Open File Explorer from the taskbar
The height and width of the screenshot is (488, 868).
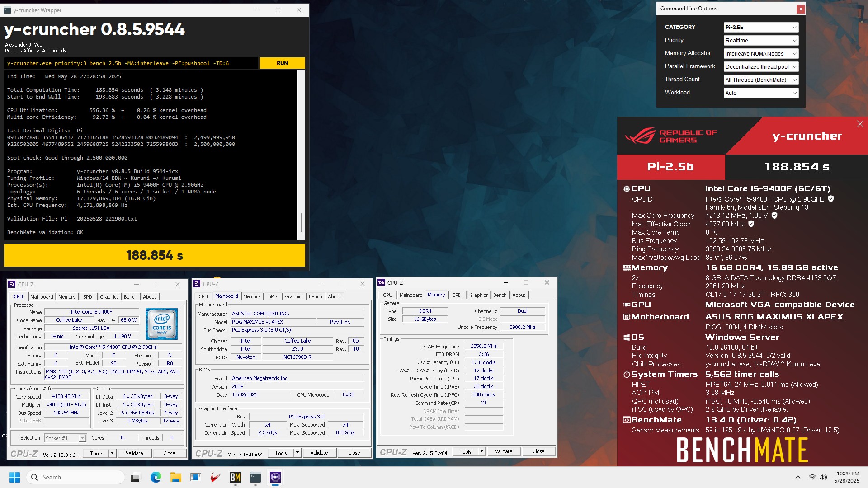pyautogui.click(x=175, y=477)
